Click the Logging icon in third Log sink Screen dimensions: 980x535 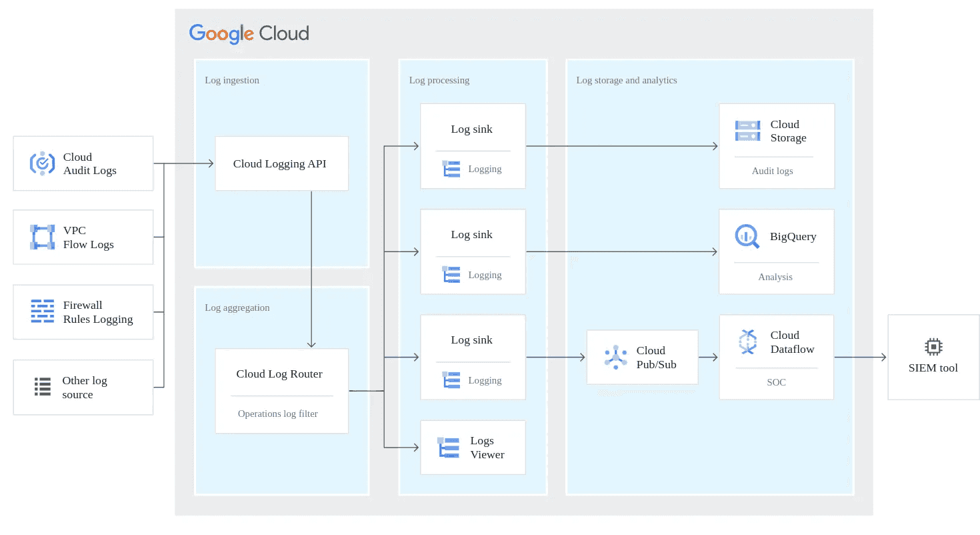(x=451, y=380)
